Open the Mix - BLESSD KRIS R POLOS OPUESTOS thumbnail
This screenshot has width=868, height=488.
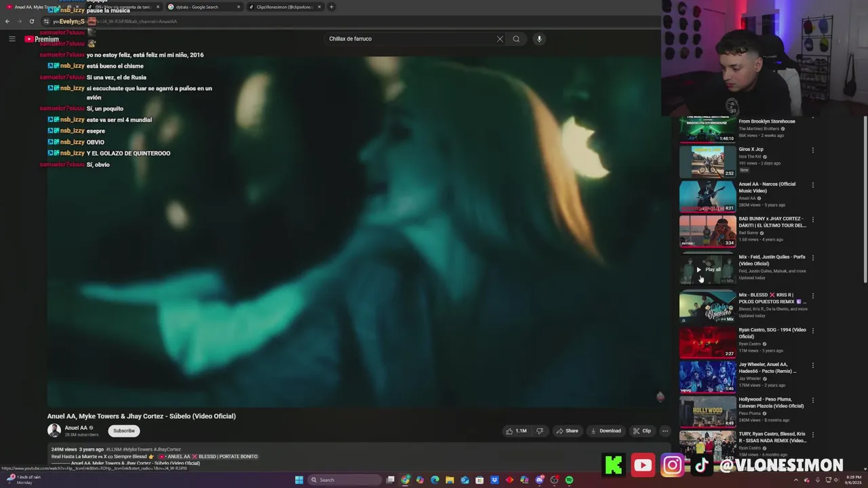(707, 307)
